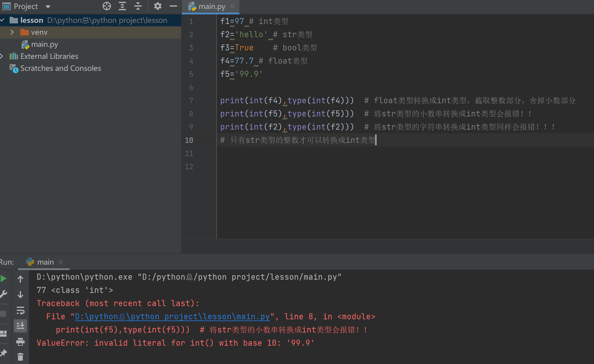Open the main.py traceback file link

[172, 317]
